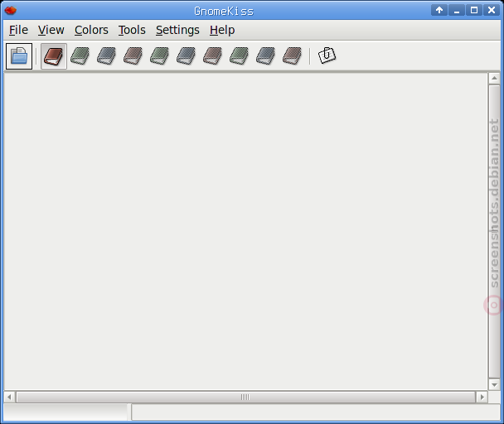Image resolution: width=504 pixels, height=424 pixels.
Task: Click the shade (up arrow) window button
Action: coord(439,10)
